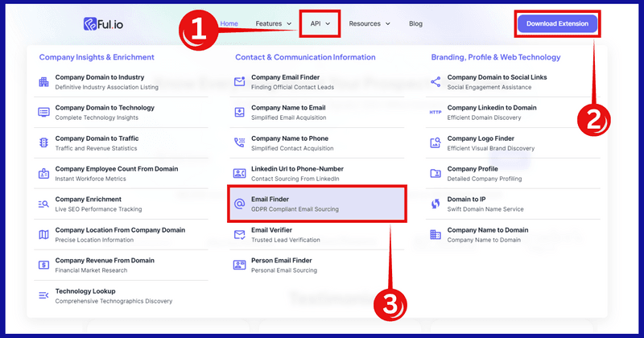Click the Company Email Finder envelope icon
Viewport: 644px width, 338px height.
(239, 81)
